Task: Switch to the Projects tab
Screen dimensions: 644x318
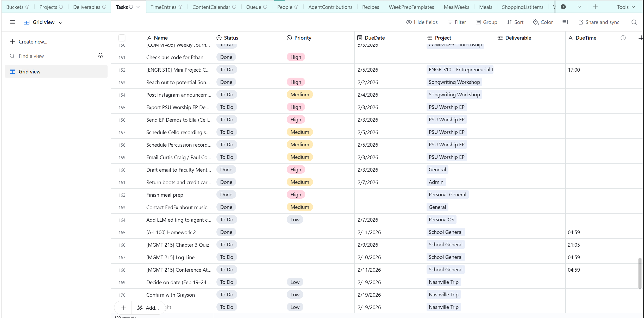Action: 48,7
